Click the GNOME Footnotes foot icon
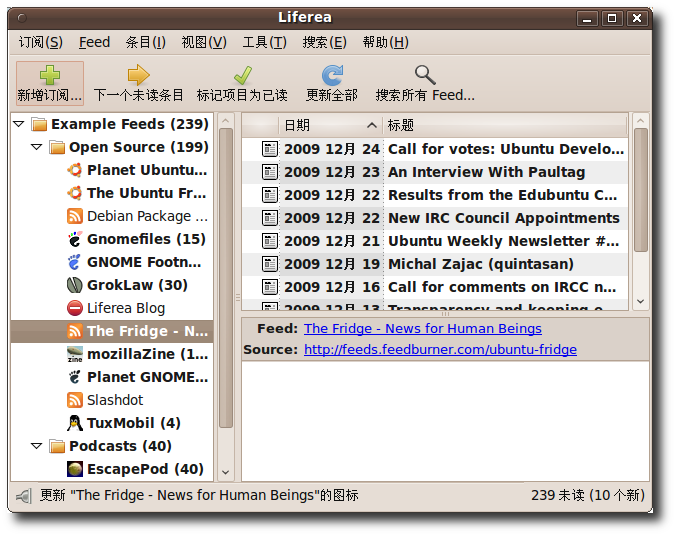 (x=75, y=262)
